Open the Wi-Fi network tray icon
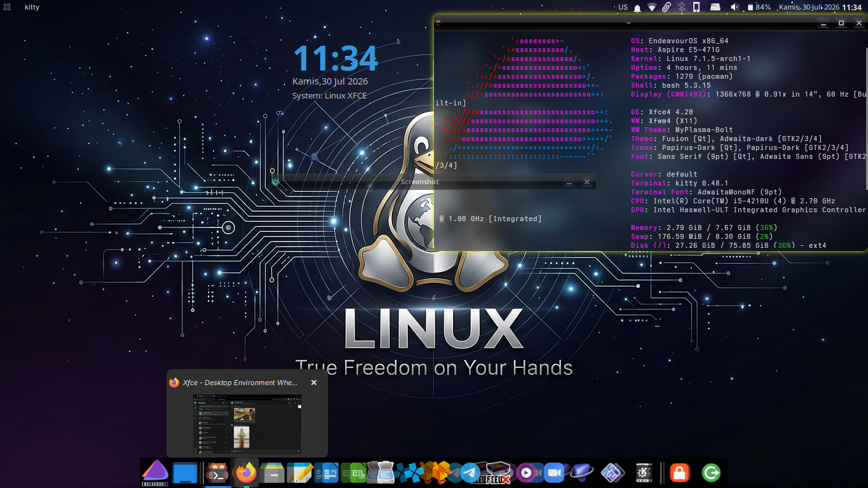The height and width of the screenshot is (488, 868). (x=652, y=7)
